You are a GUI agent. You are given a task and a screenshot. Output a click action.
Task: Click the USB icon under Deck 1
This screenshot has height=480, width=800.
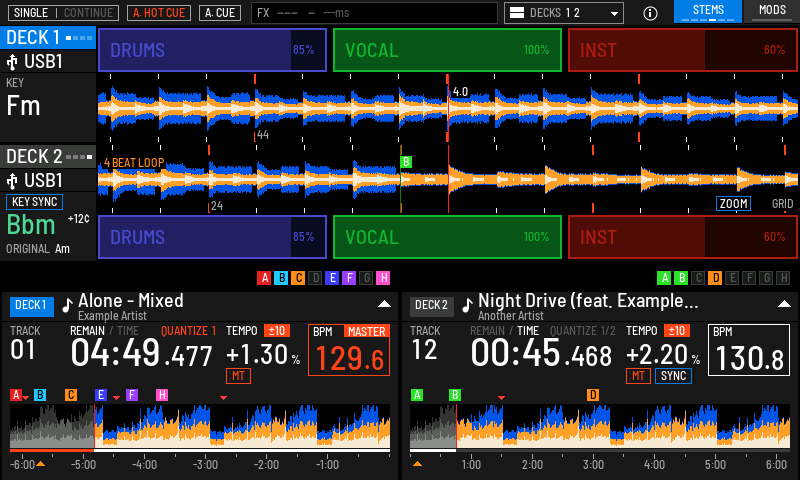point(12,62)
